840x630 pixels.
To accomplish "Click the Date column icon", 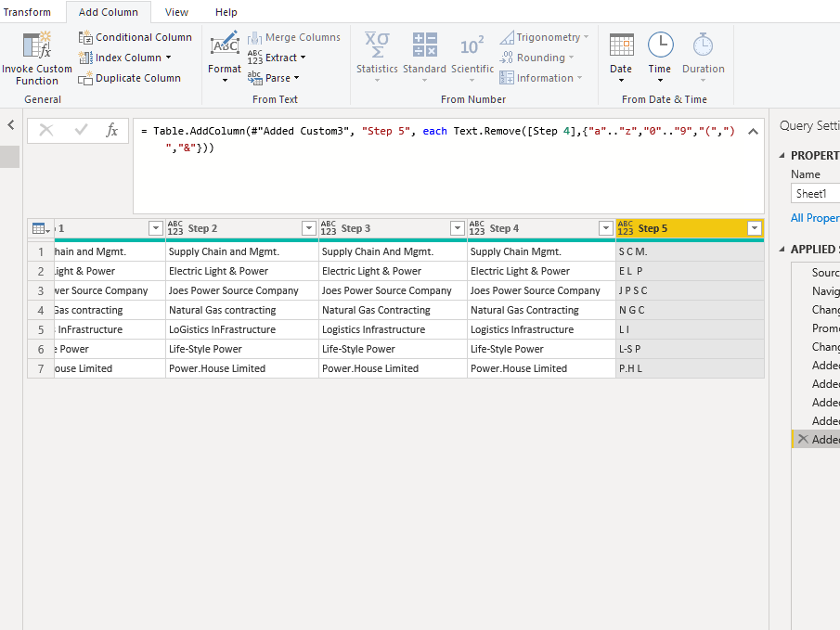I will 621,46.
